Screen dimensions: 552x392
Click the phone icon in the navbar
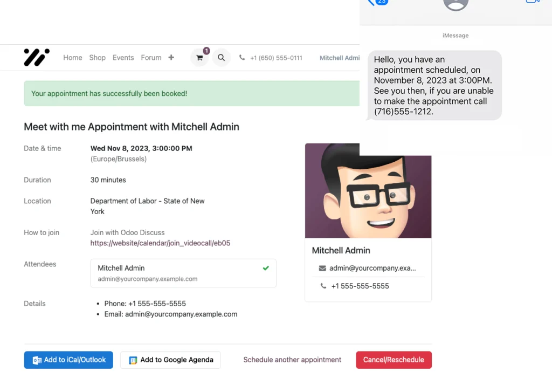[x=242, y=58]
